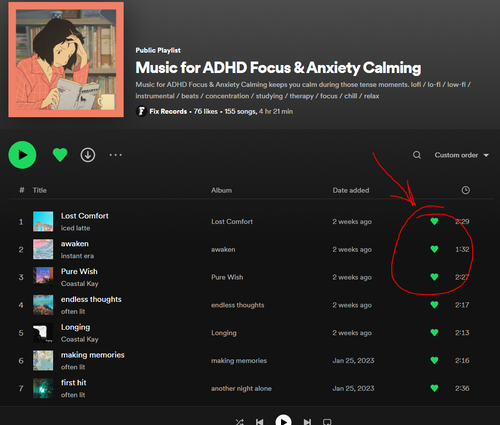Open artist often lit under making memories
This screenshot has height=425, width=500.
[x=73, y=367]
